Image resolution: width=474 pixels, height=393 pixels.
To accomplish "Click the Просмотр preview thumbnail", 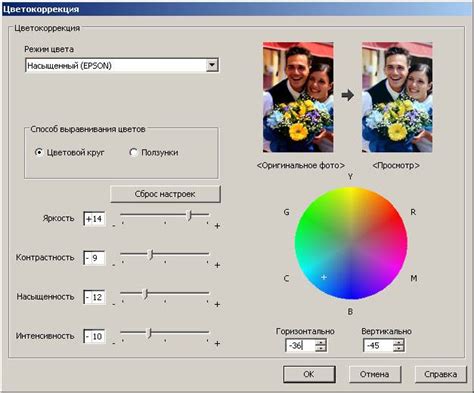I will coord(397,97).
